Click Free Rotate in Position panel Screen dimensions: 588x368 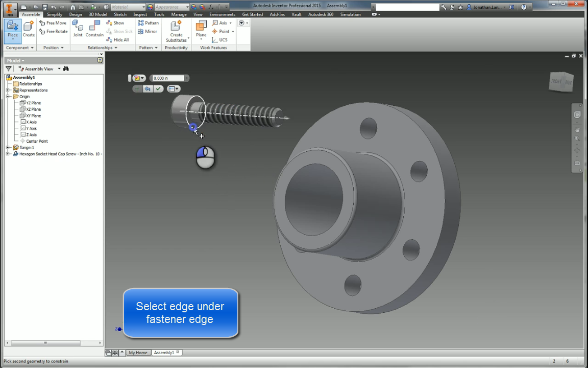tap(53, 31)
